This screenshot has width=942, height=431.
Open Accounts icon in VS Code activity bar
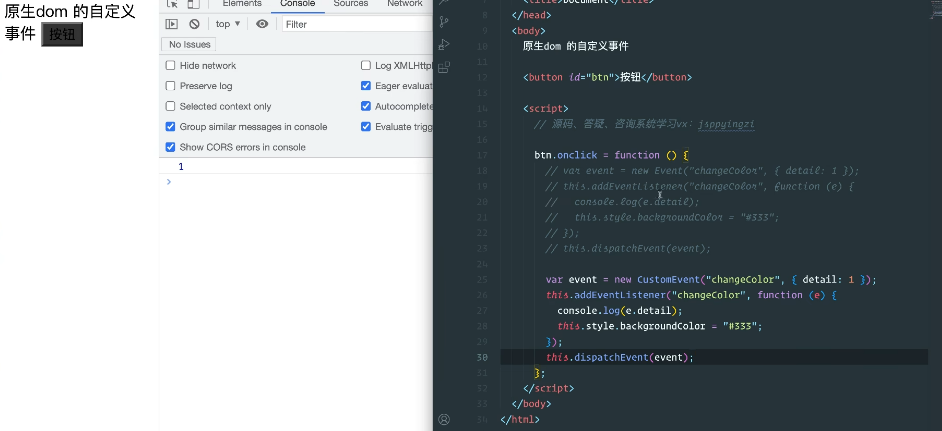pos(444,419)
